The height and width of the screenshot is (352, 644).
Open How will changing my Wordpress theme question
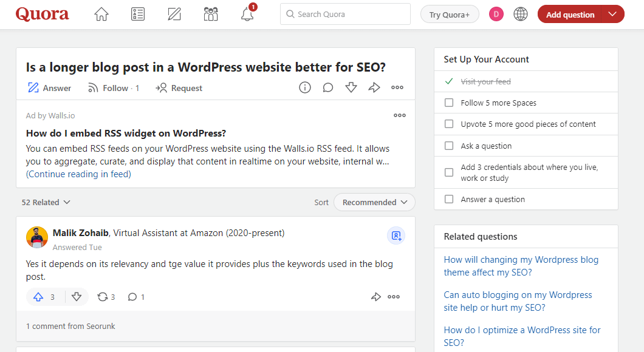click(x=521, y=266)
